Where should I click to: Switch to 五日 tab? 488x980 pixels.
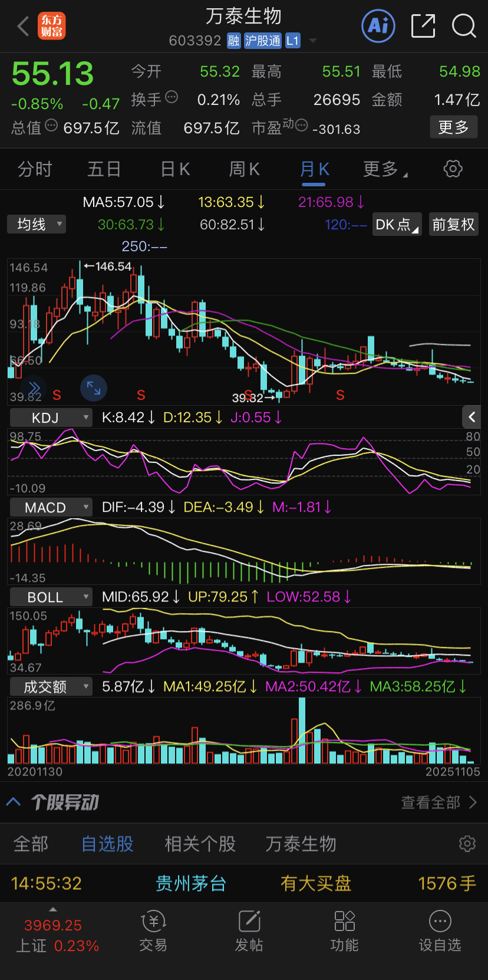(x=104, y=169)
